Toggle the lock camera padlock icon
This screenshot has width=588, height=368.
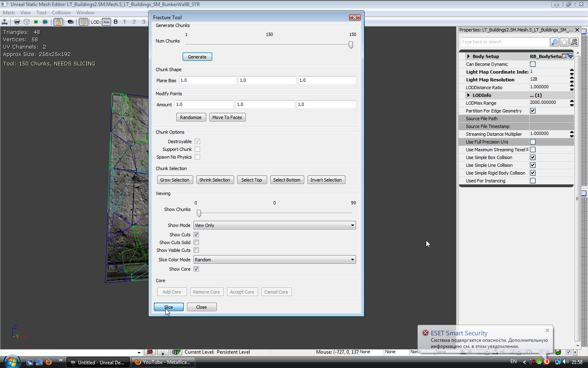58,22
